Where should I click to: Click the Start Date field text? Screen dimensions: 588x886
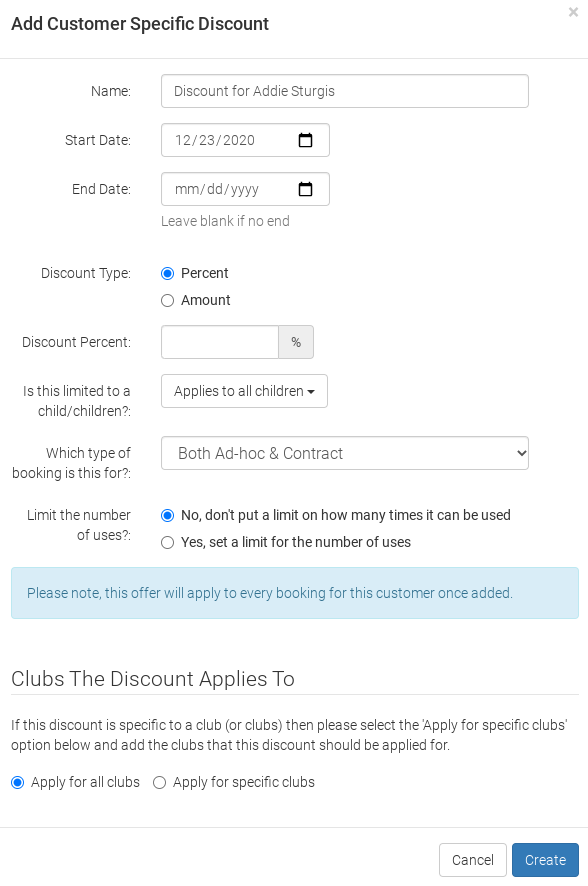tap(215, 140)
